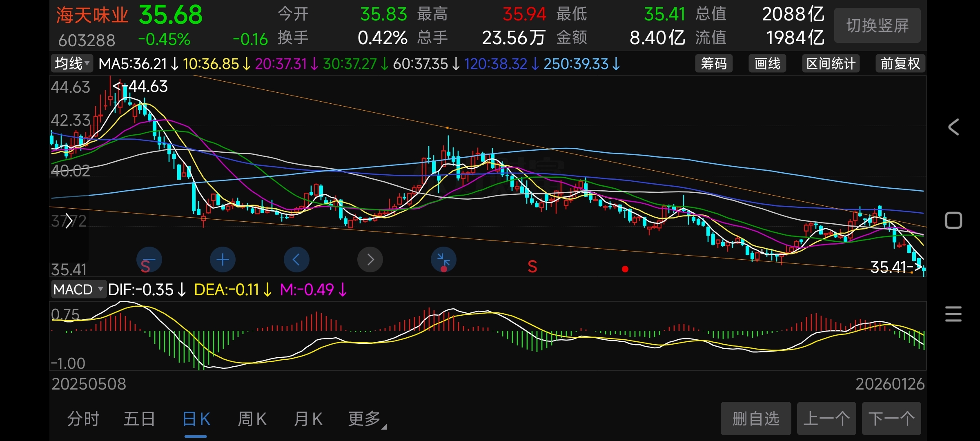This screenshot has height=441, width=980.
Task: Tap the collapse arrows chart icon
Action: click(443, 260)
